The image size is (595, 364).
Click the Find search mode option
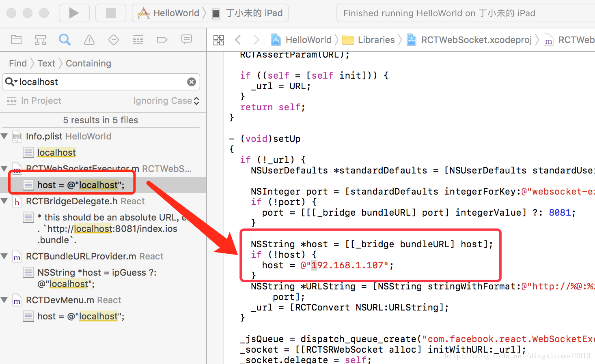coord(18,63)
